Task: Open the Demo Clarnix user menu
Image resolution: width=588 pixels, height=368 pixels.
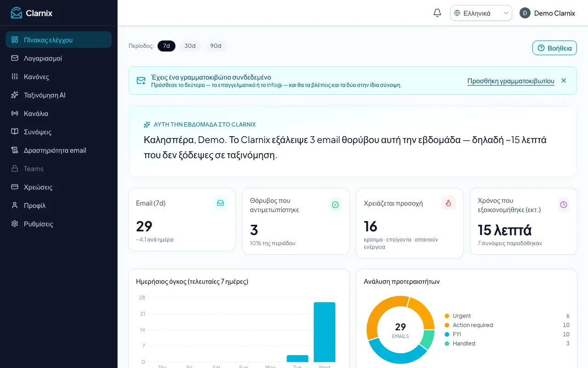Action: [547, 13]
